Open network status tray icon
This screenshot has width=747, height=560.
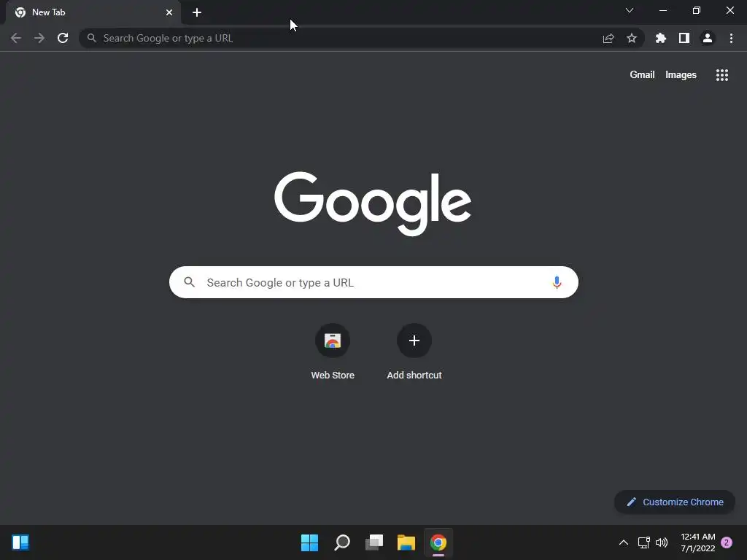[x=644, y=542]
